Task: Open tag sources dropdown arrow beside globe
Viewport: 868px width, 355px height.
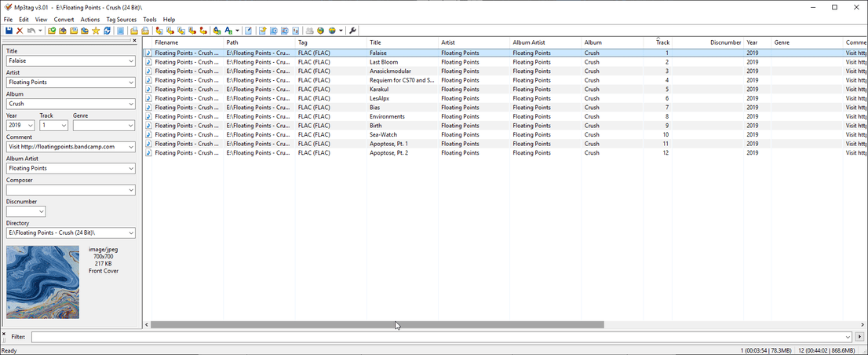Action: coord(341,31)
